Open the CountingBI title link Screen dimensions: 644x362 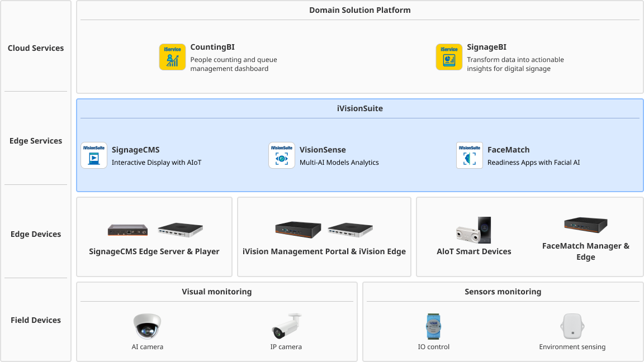pyautogui.click(x=212, y=47)
